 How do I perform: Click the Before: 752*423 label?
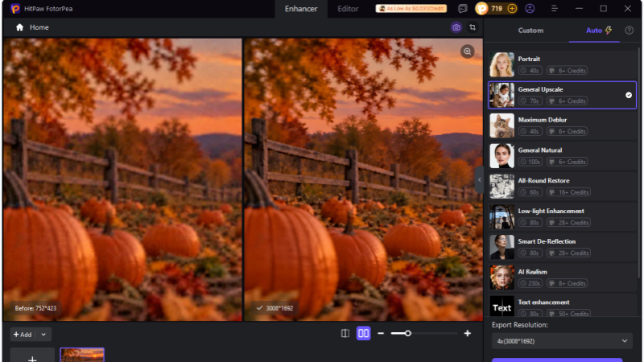click(35, 308)
